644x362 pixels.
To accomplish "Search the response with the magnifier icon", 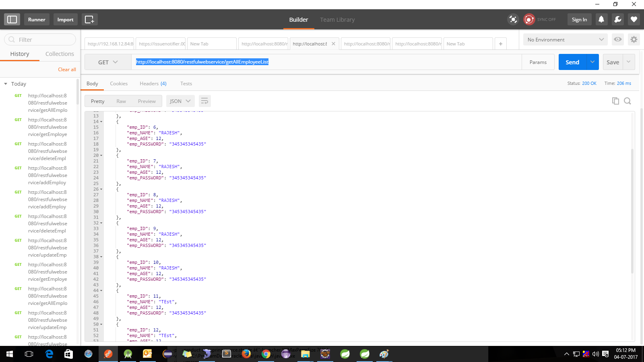I will [x=627, y=101].
